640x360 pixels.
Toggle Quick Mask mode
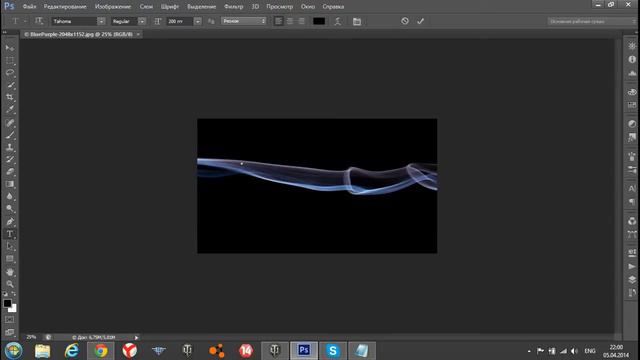9,320
